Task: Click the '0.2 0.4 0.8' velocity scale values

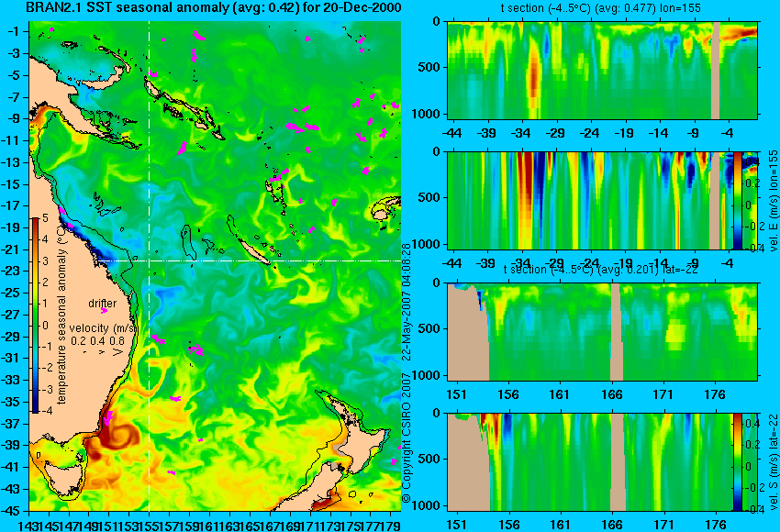Action: [x=97, y=341]
